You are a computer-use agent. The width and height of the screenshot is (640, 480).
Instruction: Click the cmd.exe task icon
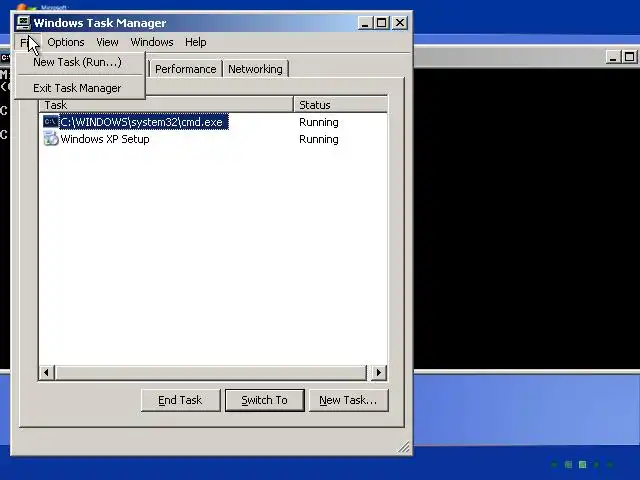(51, 122)
